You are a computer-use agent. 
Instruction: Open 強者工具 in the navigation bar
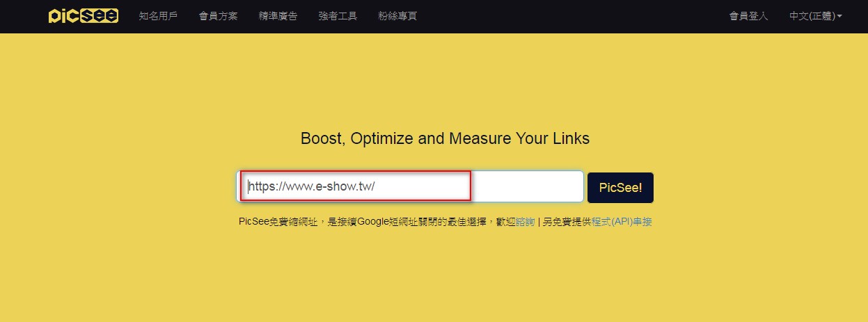[x=338, y=16]
